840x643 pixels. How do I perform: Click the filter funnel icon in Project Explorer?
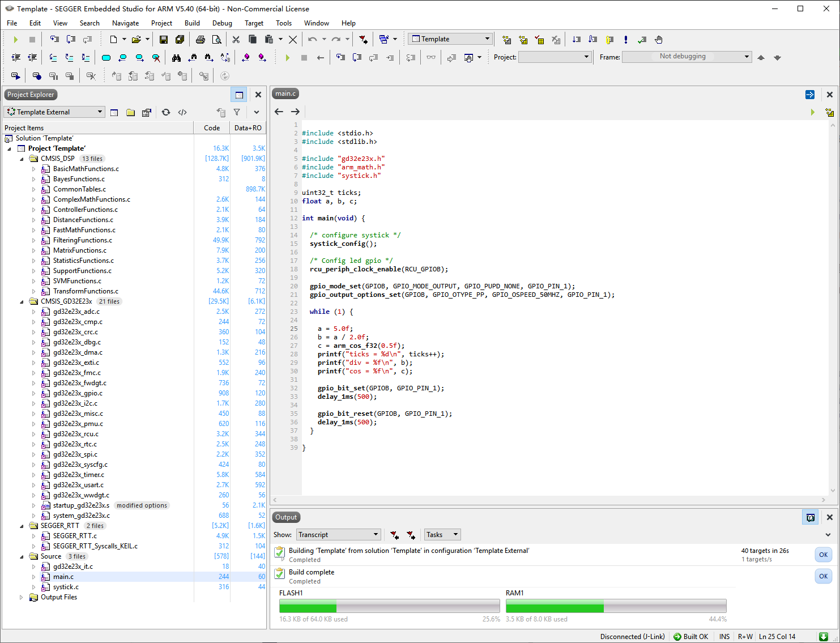pos(237,112)
